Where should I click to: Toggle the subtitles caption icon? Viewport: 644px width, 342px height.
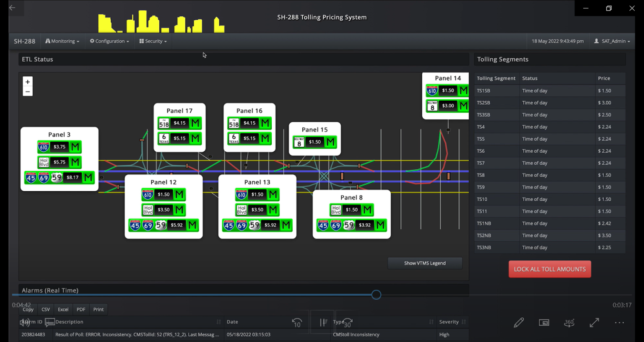click(x=50, y=322)
